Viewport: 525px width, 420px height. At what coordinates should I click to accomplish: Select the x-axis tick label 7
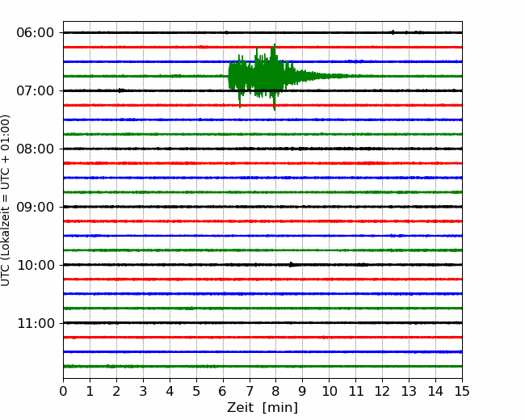pyautogui.click(x=250, y=391)
